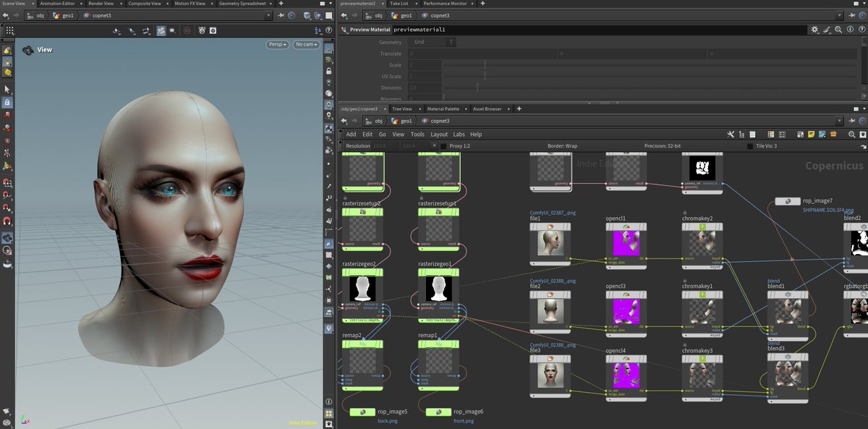Click the back arrow in the scene view path bar
The height and width of the screenshot is (429, 868).
point(6,15)
